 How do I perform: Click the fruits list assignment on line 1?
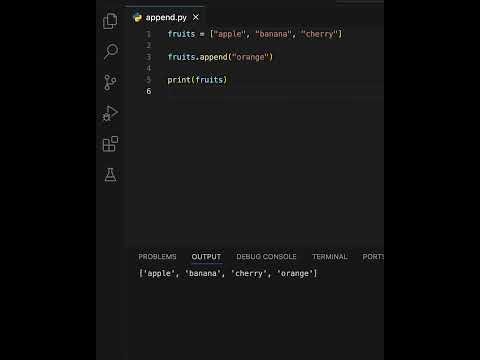255,34
